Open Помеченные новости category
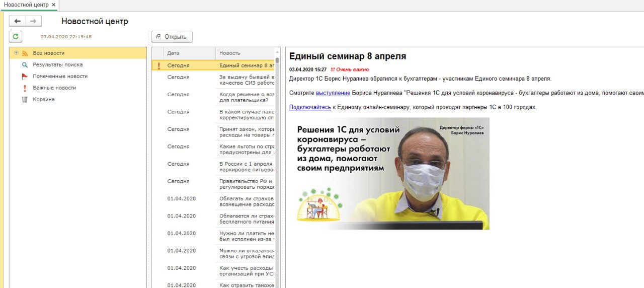Screen dimensions: 644x288 [60, 76]
